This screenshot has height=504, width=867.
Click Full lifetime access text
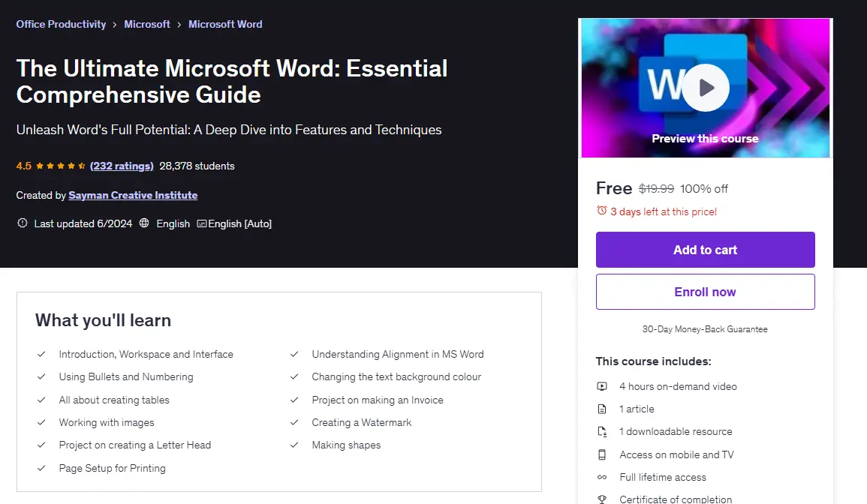pos(662,477)
